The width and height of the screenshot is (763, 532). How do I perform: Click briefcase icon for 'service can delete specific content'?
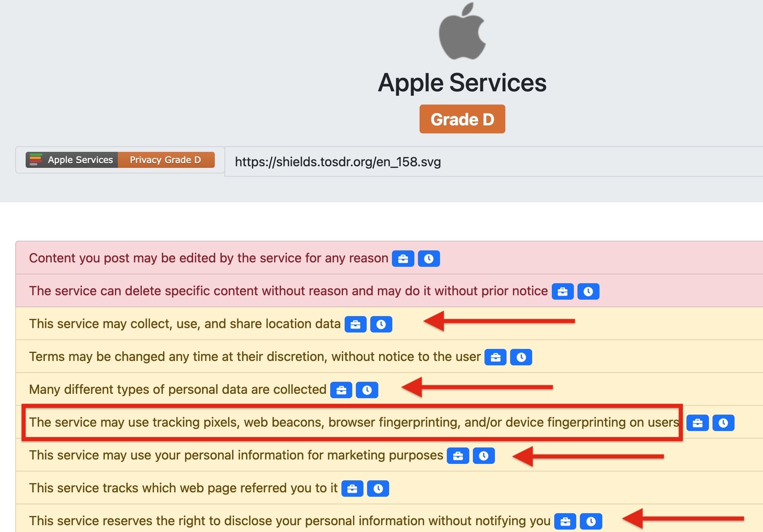coord(563,291)
